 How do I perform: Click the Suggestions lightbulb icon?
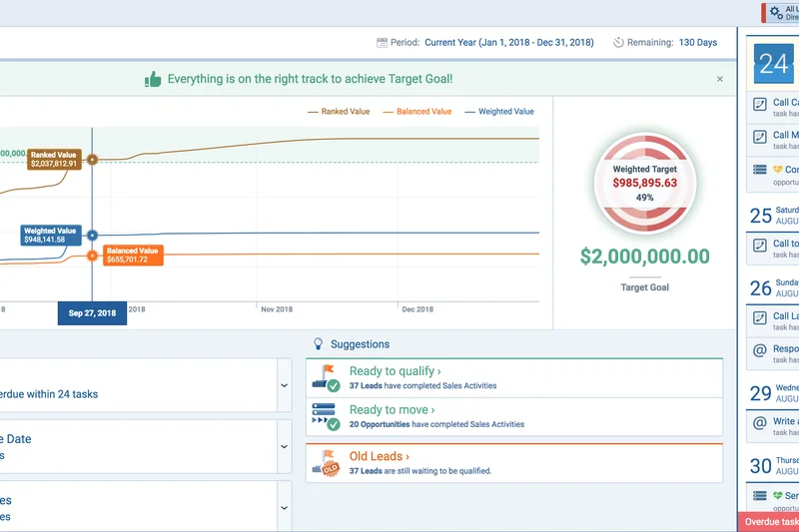pyautogui.click(x=318, y=344)
